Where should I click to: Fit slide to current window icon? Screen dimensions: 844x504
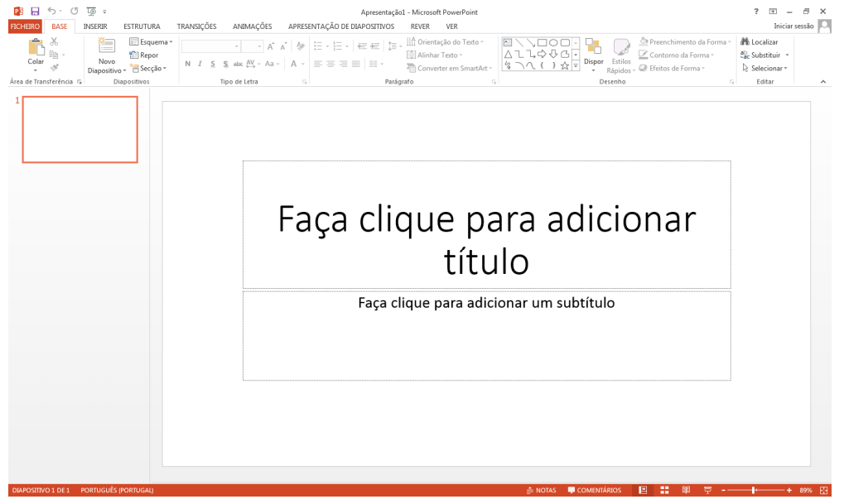(x=823, y=490)
